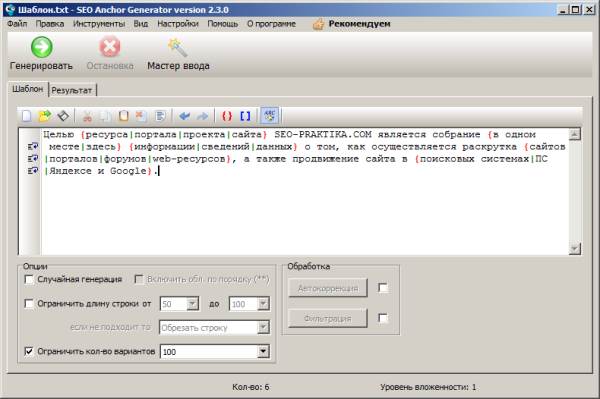Open the Помощь menu
600x399 pixels.
[x=222, y=24]
